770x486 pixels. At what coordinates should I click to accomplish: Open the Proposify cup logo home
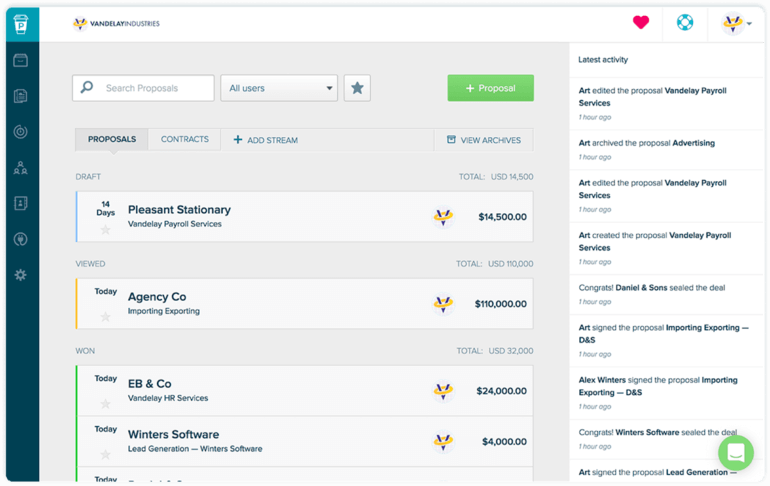pyautogui.click(x=21, y=24)
